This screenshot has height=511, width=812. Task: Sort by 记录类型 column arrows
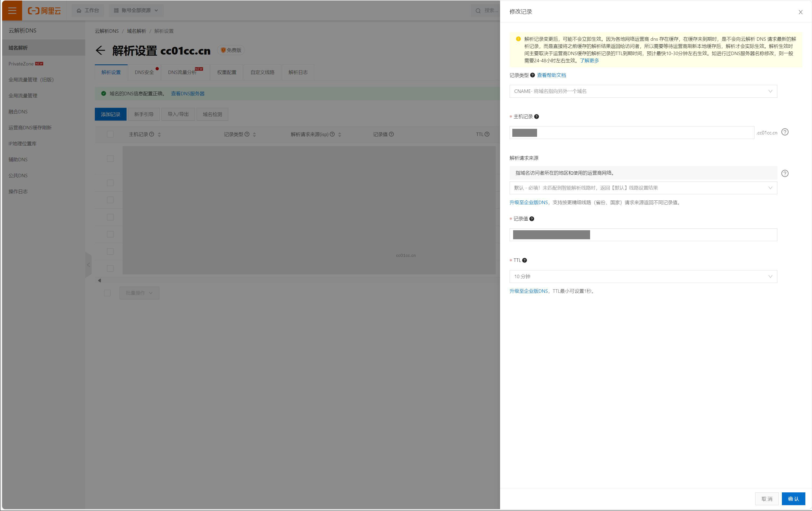click(254, 135)
